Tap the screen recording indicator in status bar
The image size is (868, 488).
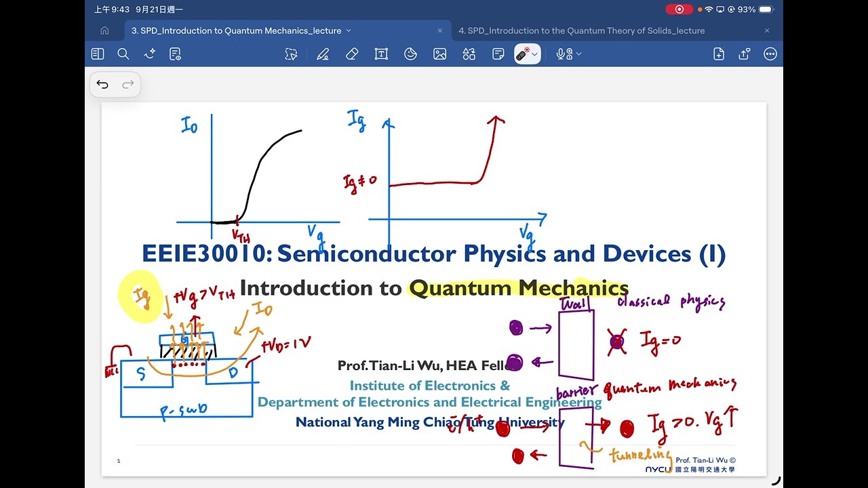679,9
